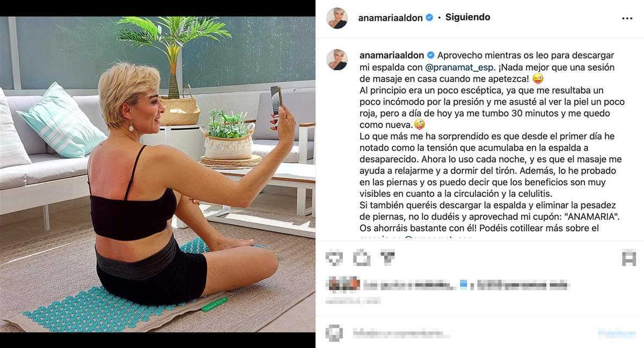Open comments via the speech bubble icon
644x348 pixels.
click(362, 259)
